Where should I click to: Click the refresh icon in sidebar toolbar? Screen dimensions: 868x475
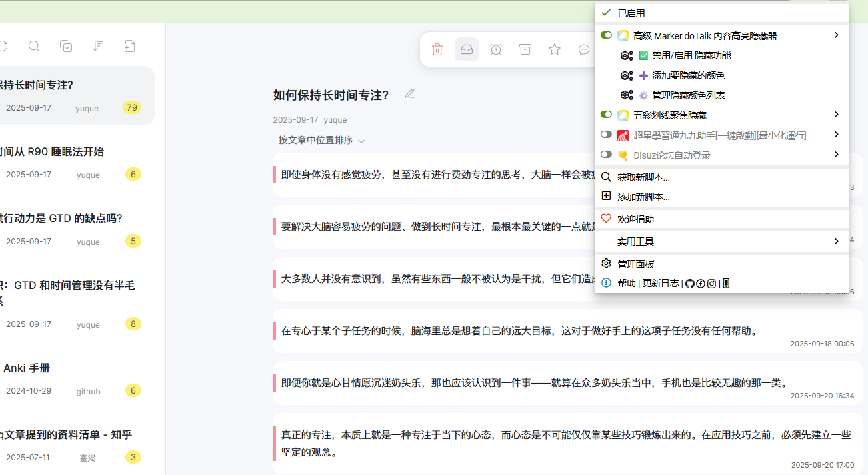[x=3, y=46]
